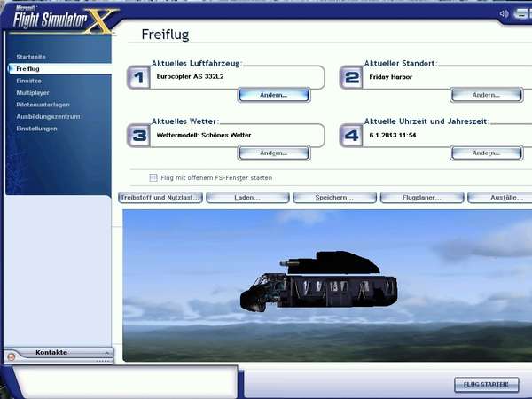Click the number 1 aircraft icon
The image size is (532, 399).
coord(138,78)
